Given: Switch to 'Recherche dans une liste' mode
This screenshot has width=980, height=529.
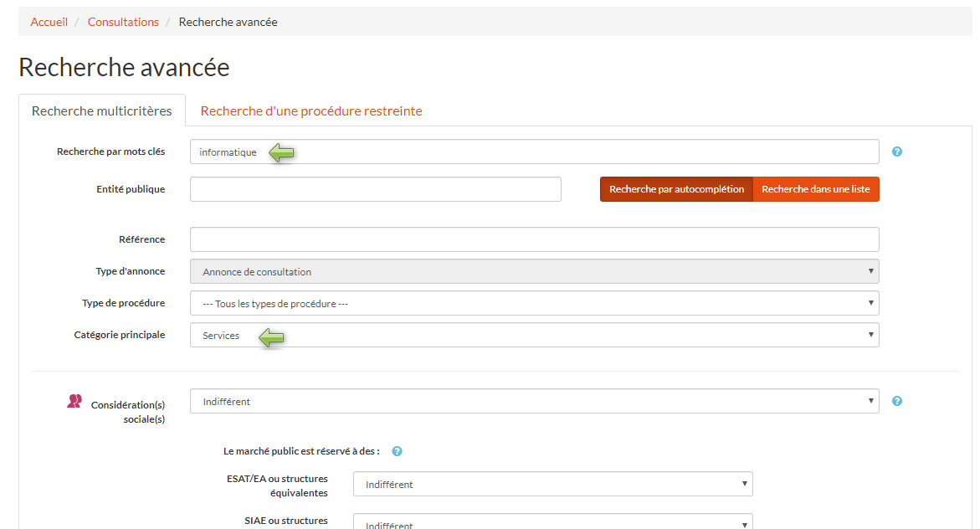Looking at the screenshot, I should click(815, 189).
